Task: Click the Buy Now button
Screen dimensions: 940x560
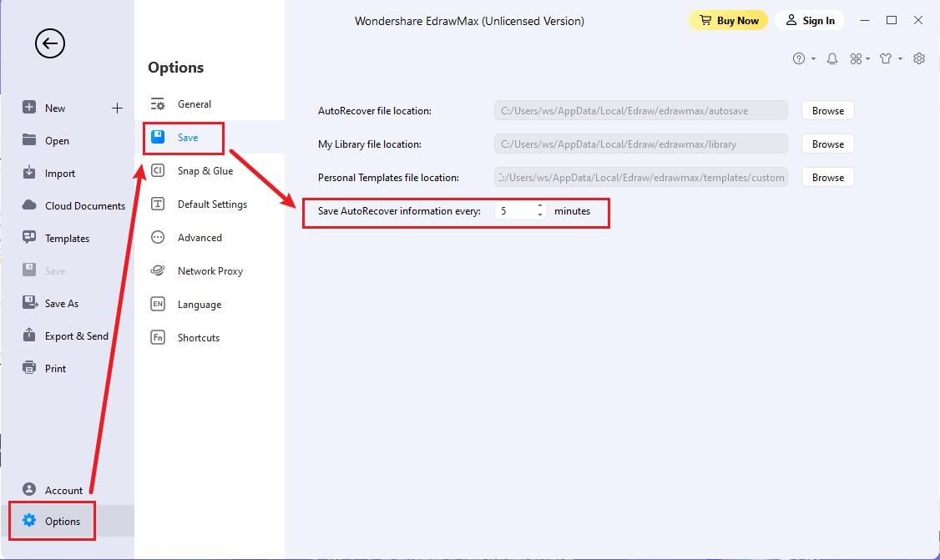Action: click(729, 20)
